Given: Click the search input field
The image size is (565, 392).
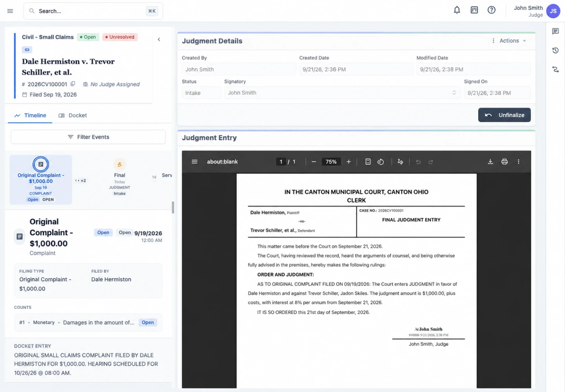Looking at the screenshot, I should pyautogui.click(x=93, y=11).
